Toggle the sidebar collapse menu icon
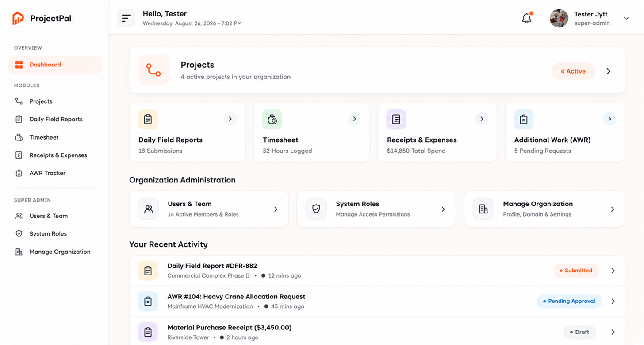This screenshot has height=345, width=644. coord(126,18)
